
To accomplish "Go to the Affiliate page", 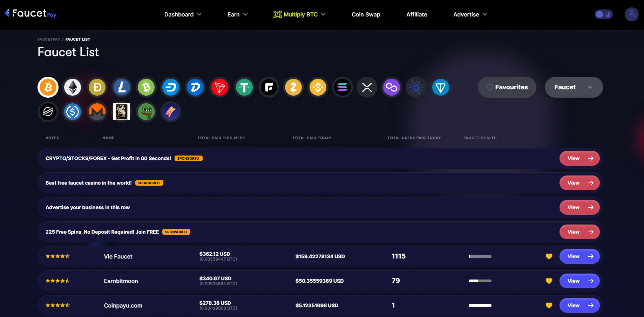I will (x=416, y=14).
